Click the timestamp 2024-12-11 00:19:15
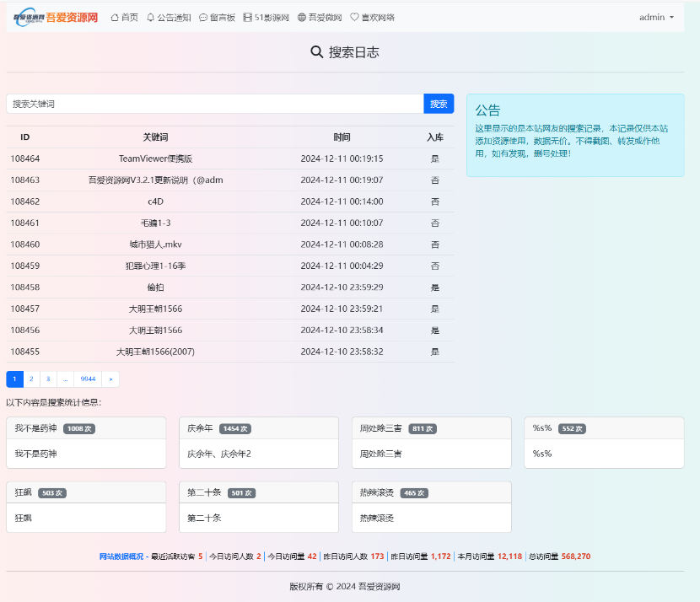The width and height of the screenshot is (700, 602). pyautogui.click(x=342, y=159)
